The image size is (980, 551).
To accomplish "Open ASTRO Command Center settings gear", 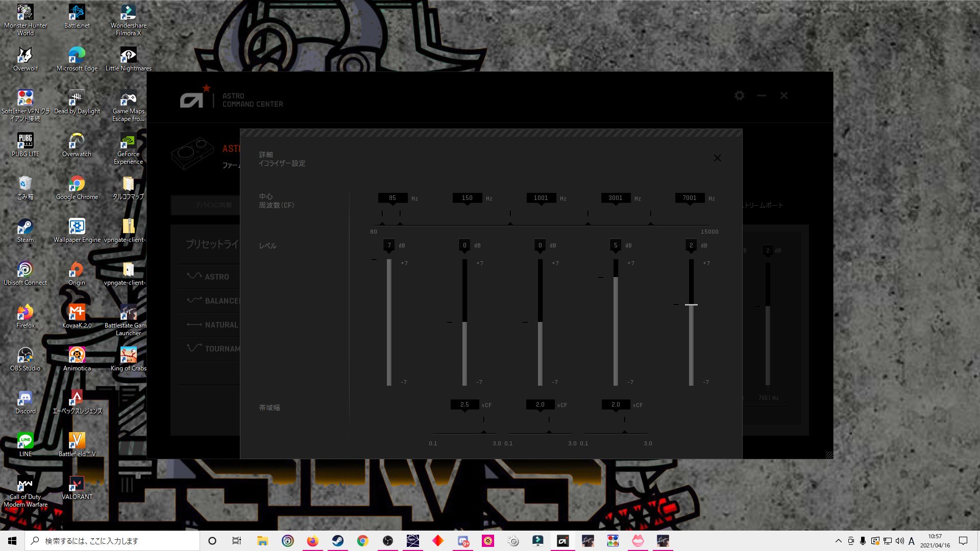I will click(739, 95).
